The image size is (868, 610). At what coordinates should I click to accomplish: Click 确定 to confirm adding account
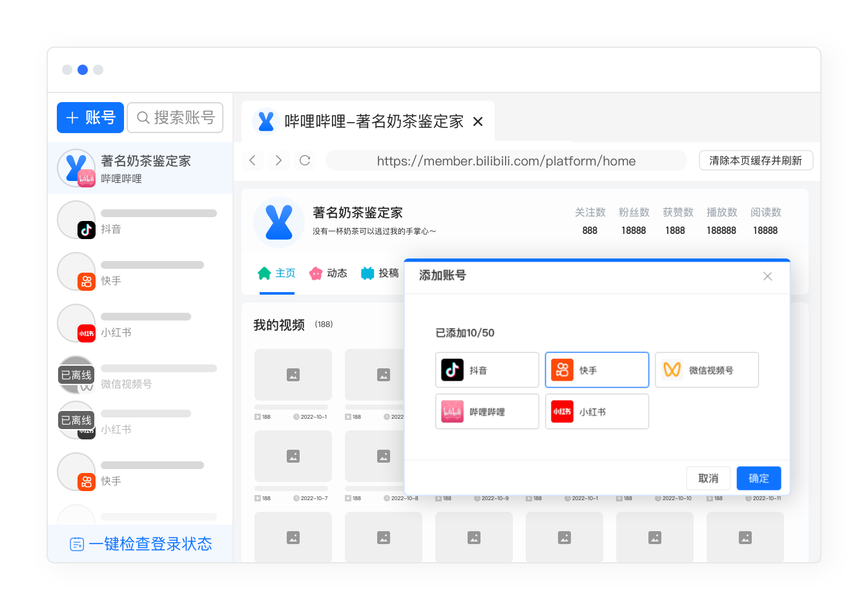coord(759,478)
